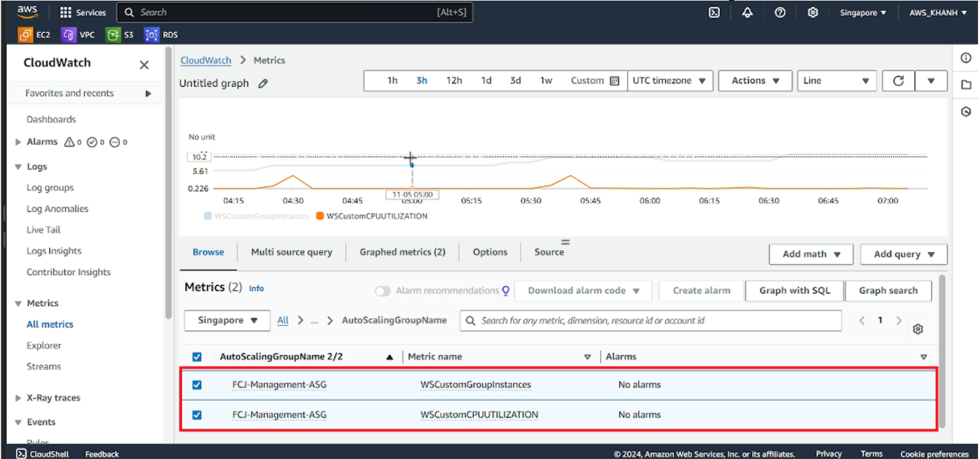Open the folder icon on right edge
The image size is (980, 459).
click(966, 84)
